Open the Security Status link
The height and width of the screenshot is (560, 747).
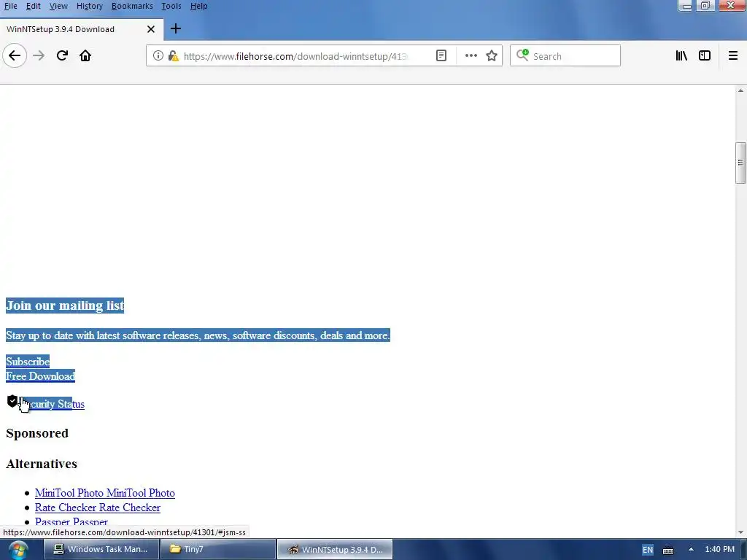pyautogui.click(x=53, y=404)
